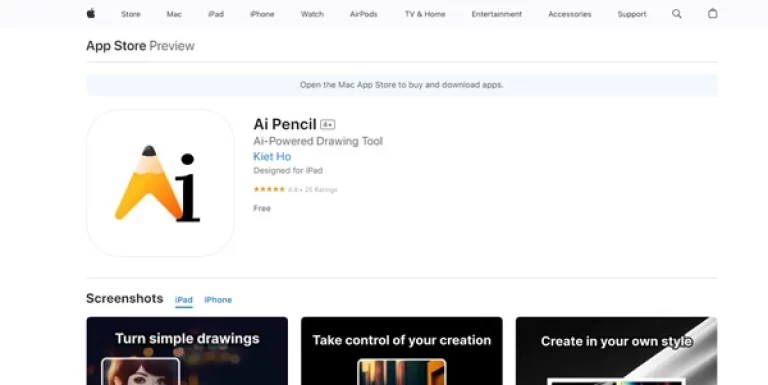Viewport: 768px width, 385px height.
Task: Open the TV & Home menu
Action: point(425,14)
